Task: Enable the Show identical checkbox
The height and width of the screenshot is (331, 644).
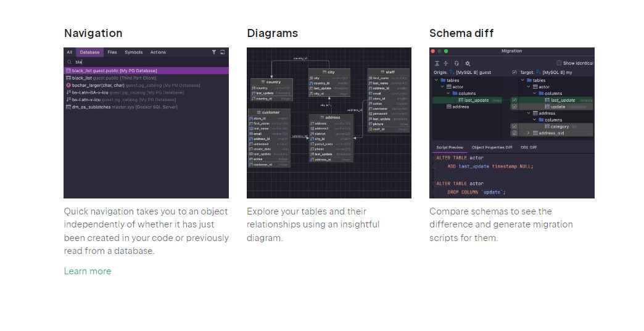Action: [x=559, y=63]
